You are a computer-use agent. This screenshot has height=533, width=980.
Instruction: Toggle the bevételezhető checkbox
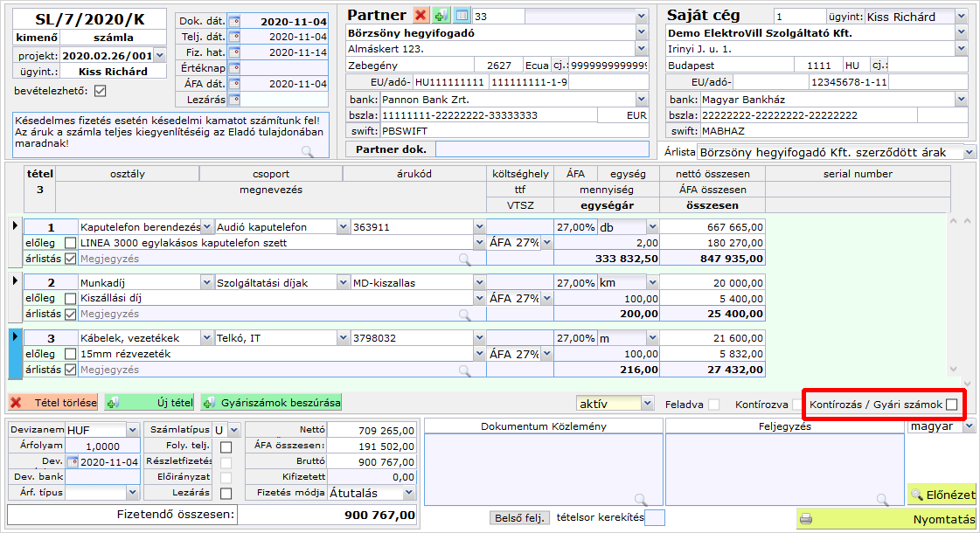coord(100,91)
